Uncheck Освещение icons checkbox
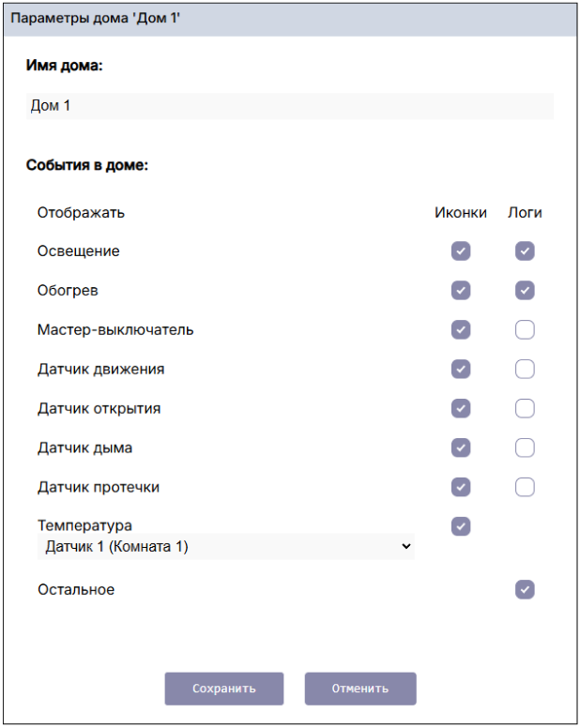 460,251
